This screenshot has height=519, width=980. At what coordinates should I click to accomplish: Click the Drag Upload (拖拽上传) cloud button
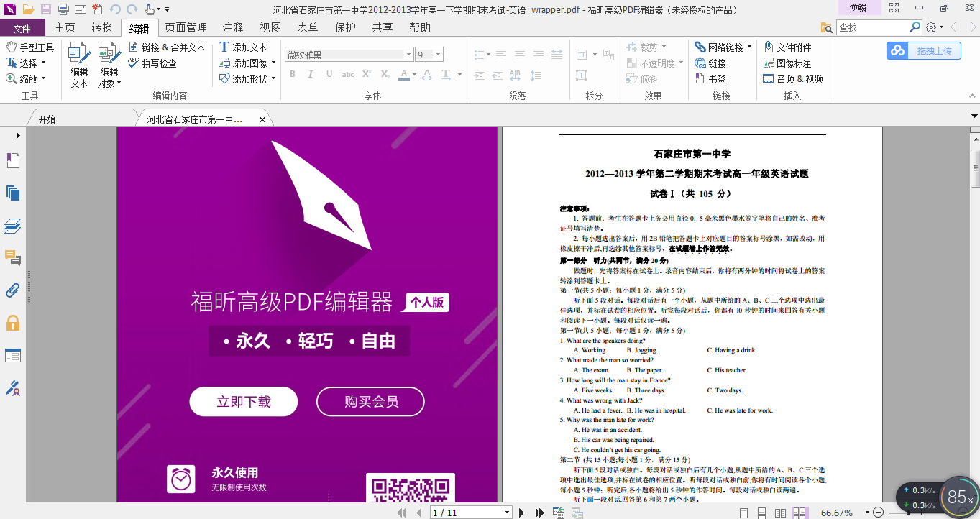[923, 50]
